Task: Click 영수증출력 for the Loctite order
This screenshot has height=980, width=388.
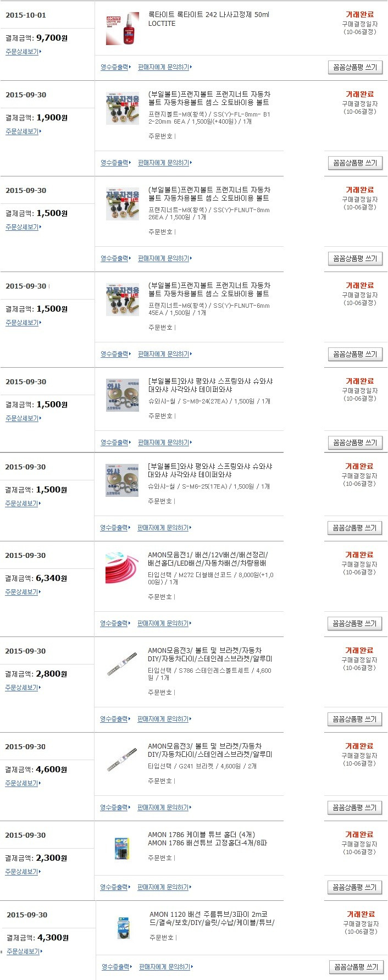Action: 115,67
